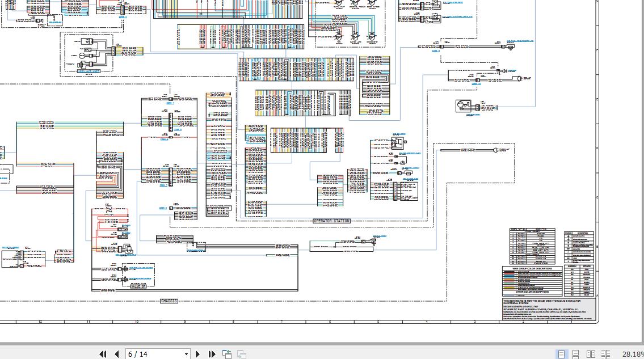The image size is (644, 359).
Task: Go to the previous page
Action: (117, 354)
